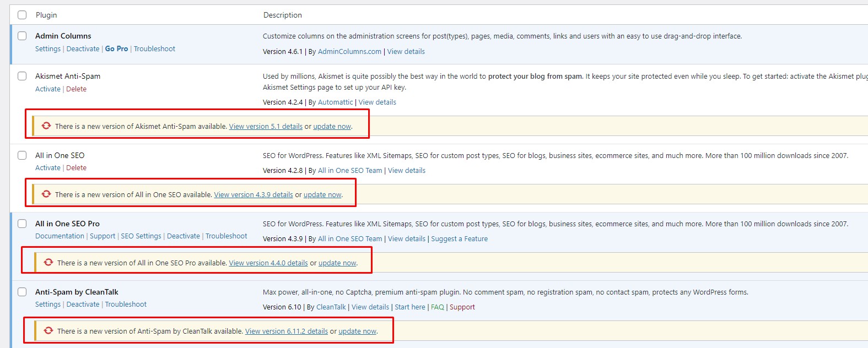
Task: View All in One SEO Pro version 4.4.0 details
Action: (x=268, y=263)
